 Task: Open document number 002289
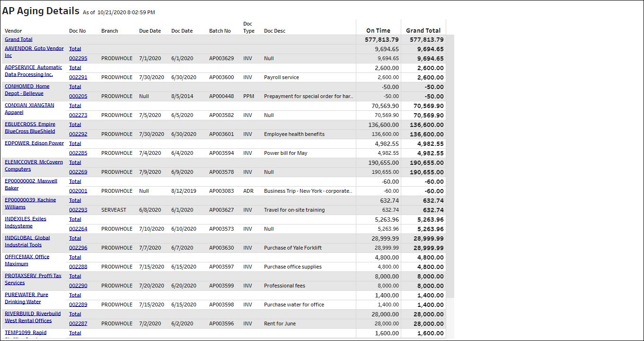pos(78,305)
